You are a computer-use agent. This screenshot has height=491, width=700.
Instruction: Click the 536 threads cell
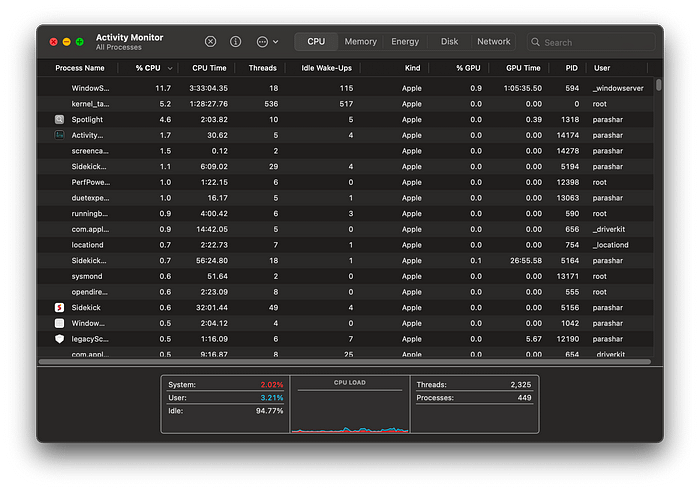click(x=271, y=104)
